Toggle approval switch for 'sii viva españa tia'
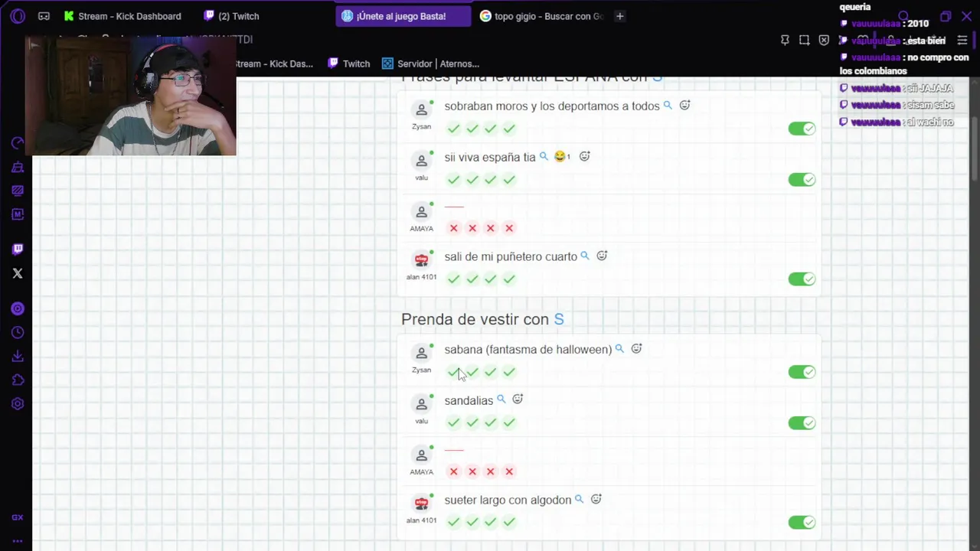 (802, 180)
